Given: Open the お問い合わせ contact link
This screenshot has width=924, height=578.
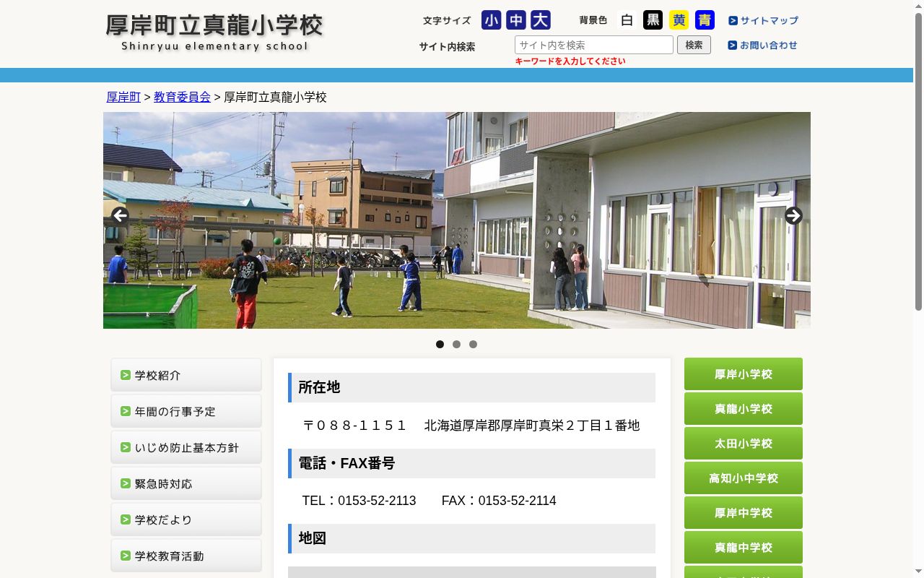Looking at the screenshot, I should 763,45.
